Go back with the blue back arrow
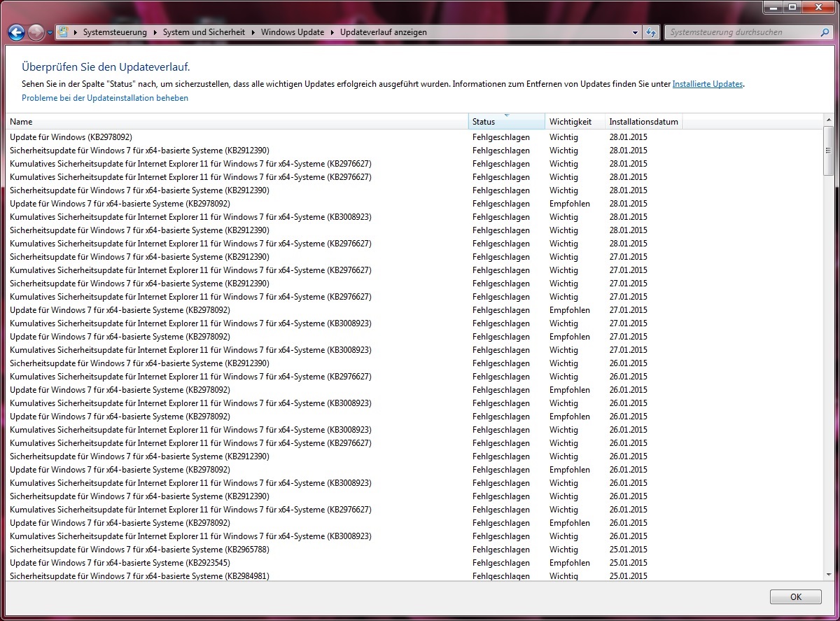The height and width of the screenshot is (621, 840). click(x=17, y=32)
